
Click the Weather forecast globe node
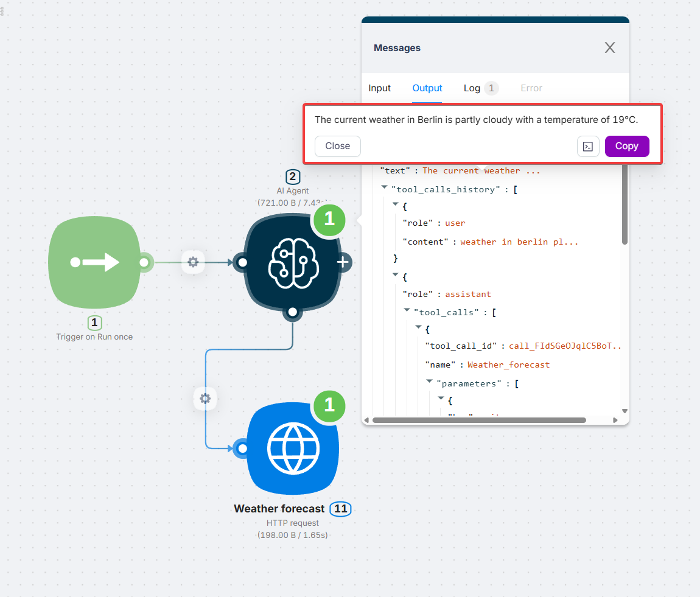(293, 449)
